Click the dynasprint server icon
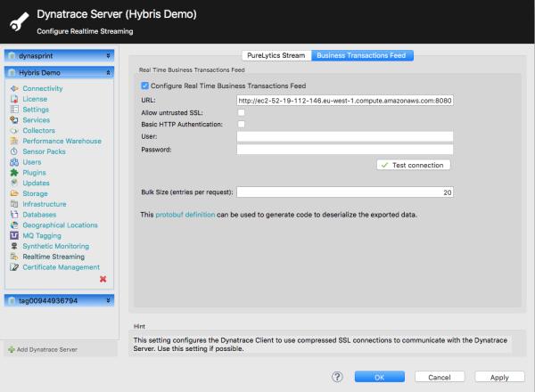This screenshot has height=392, width=535. click(12, 56)
